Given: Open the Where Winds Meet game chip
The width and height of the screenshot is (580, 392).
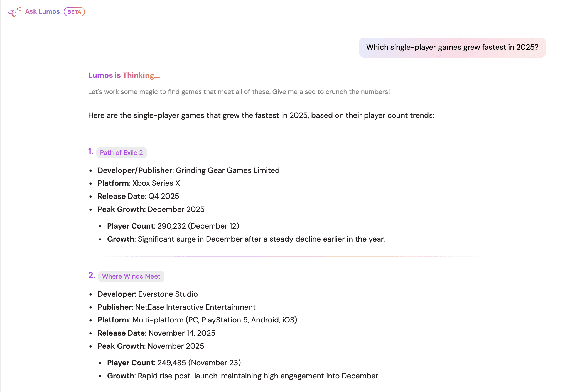Looking at the screenshot, I should point(131,276).
